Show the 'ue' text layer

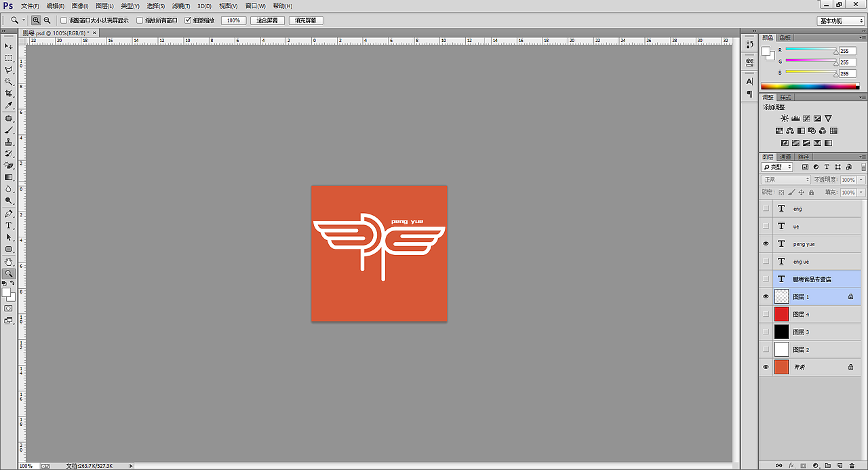click(766, 227)
